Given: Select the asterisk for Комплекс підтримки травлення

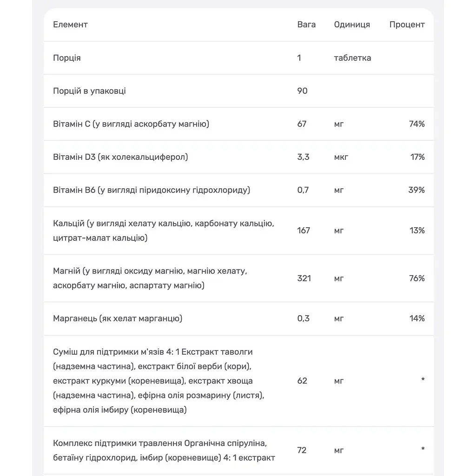Looking at the screenshot, I should click(423, 449).
